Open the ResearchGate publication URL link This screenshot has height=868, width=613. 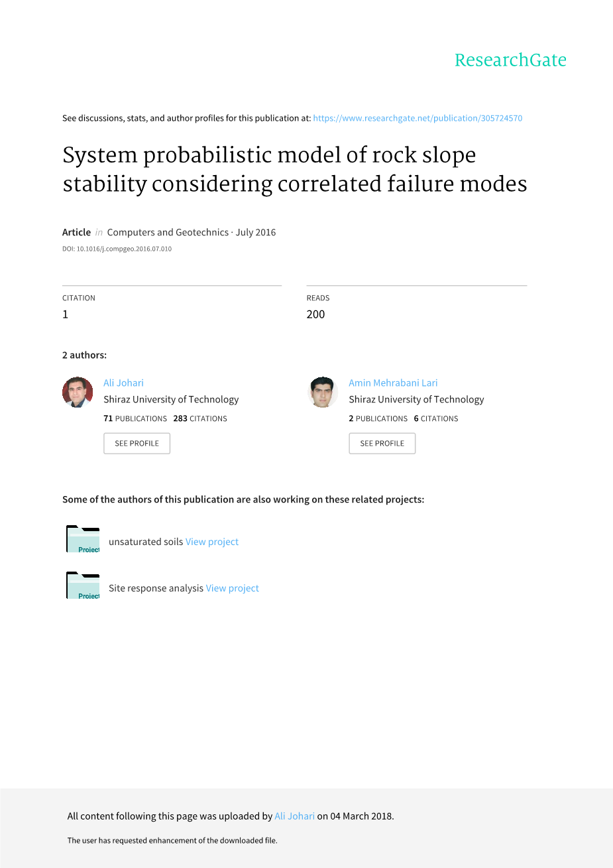[418, 118]
